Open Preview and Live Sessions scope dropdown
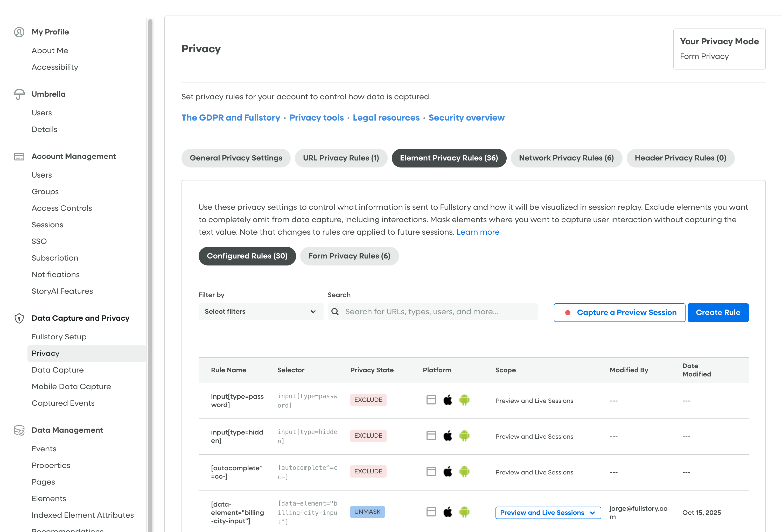 (548, 513)
